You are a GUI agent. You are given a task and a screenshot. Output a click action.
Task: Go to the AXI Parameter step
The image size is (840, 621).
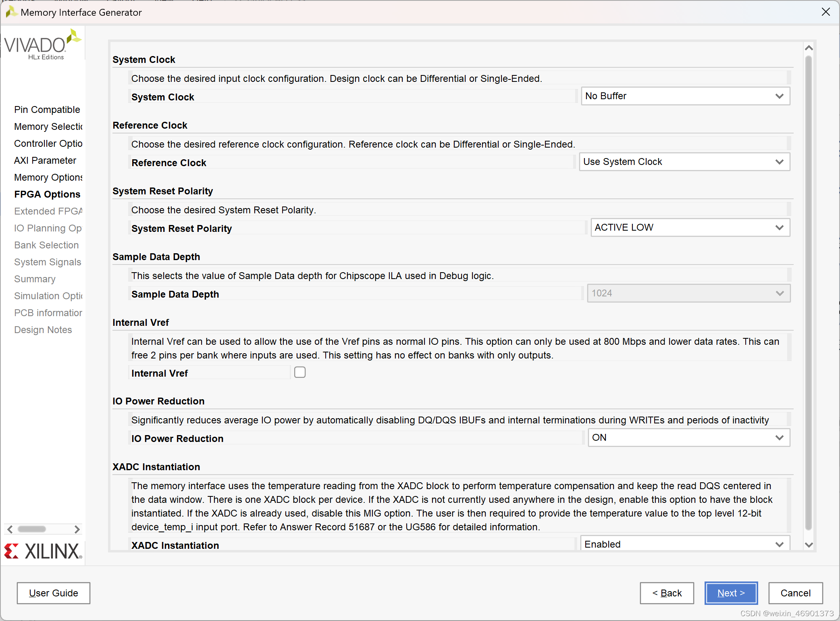pyautogui.click(x=45, y=160)
